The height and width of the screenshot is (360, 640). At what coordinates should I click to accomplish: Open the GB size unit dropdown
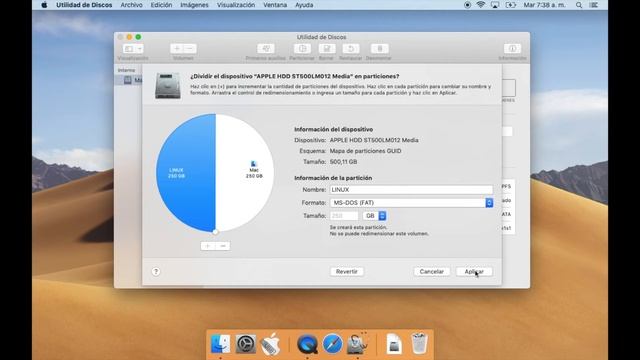(x=374, y=216)
